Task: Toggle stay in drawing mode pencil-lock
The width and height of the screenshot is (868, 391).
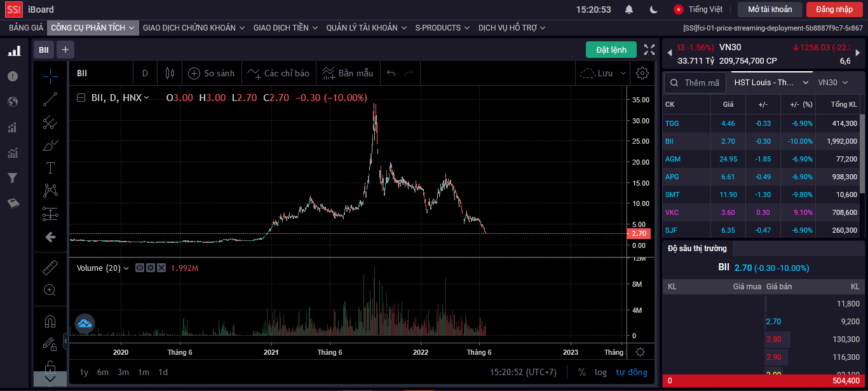Action: [x=50, y=344]
